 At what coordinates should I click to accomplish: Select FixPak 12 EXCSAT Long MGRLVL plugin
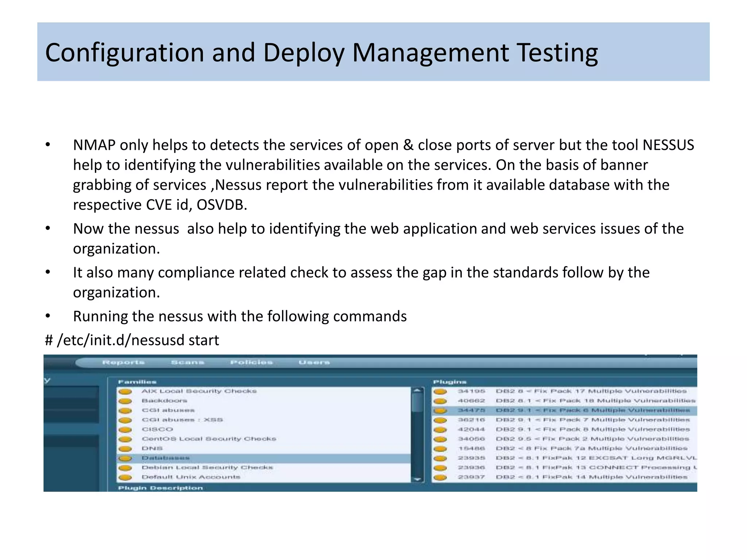tap(565, 458)
